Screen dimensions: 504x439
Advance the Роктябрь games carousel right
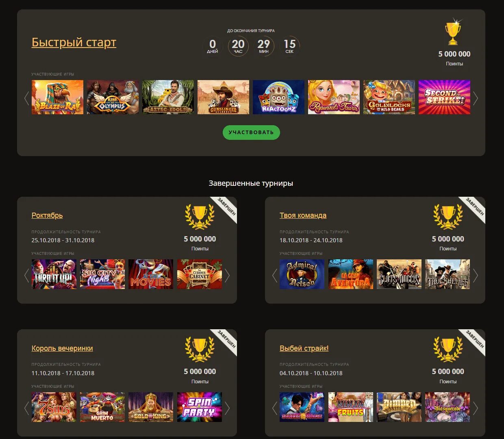click(x=227, y=275)
